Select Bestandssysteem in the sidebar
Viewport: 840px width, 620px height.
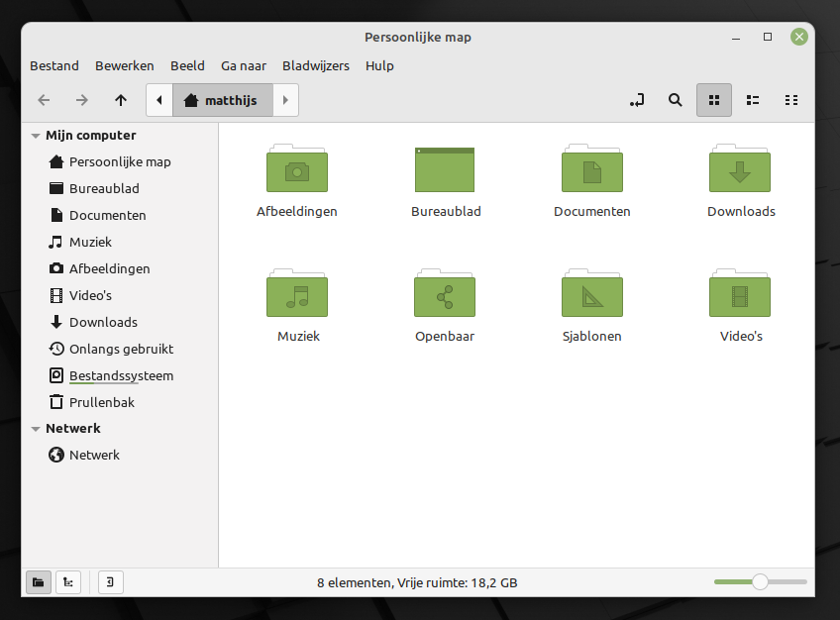[x=120, y=375]
